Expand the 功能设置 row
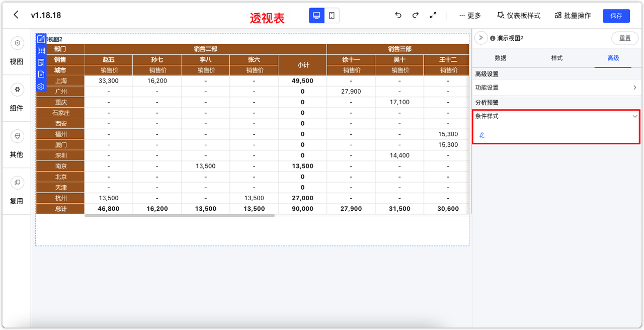 [557, 88]
